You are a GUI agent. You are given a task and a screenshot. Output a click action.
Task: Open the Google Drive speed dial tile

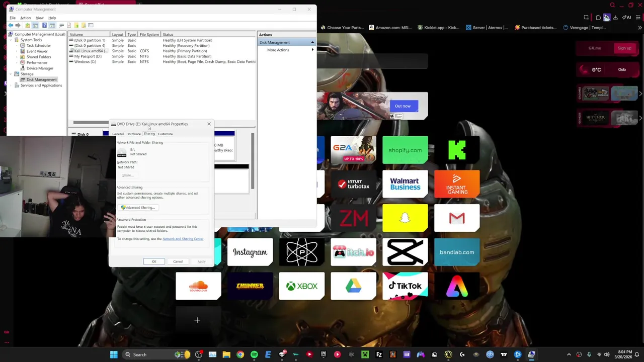click(353, 286)
